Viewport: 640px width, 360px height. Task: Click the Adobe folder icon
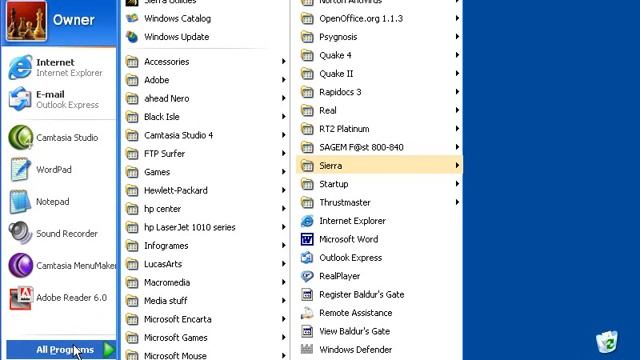coord(132,80)
